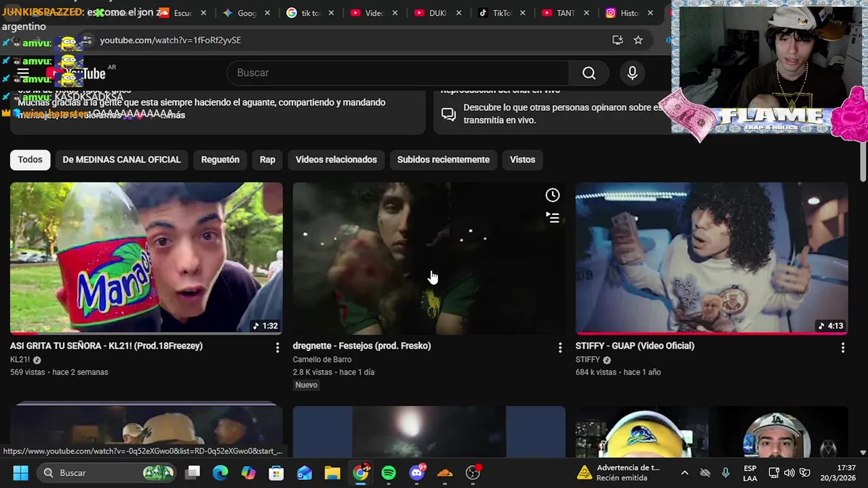
Task: Open title ASI GRITA TU SEÑORA - KL21!
Action: point(106,346)
